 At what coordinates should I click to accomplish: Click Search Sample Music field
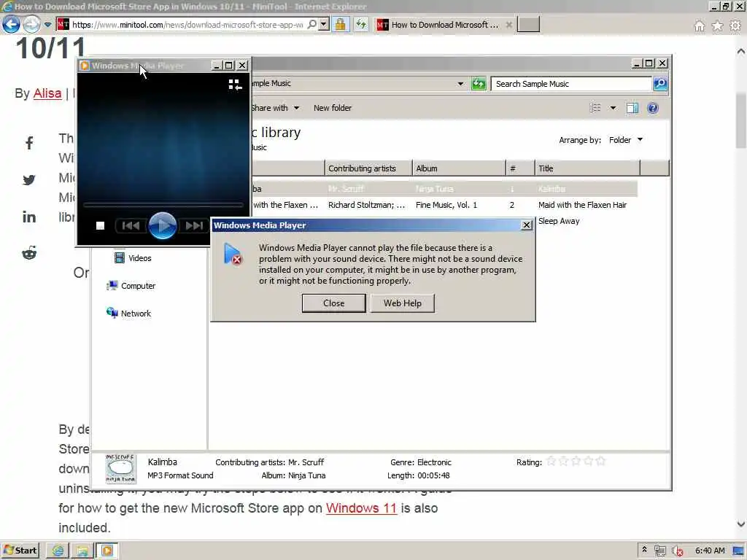[571, 84]
